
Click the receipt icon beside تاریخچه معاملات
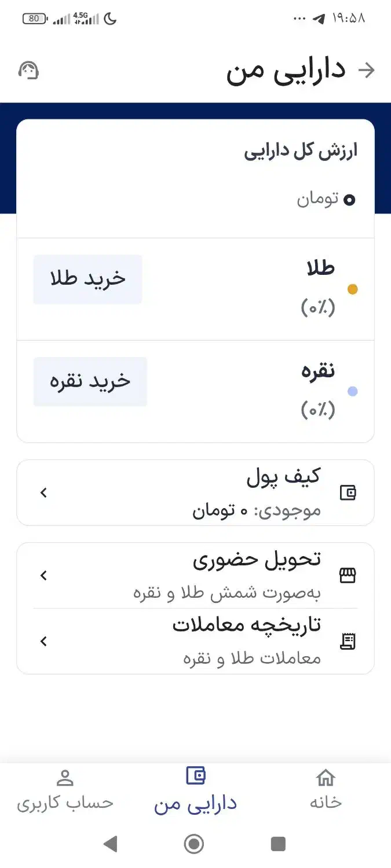point(348,641)
